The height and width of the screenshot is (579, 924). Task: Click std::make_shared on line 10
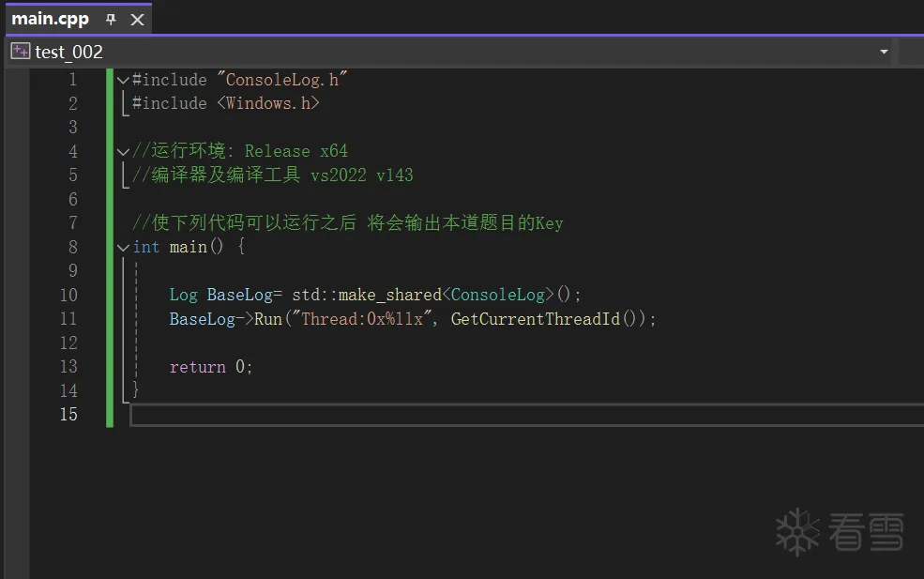[367, 295]
